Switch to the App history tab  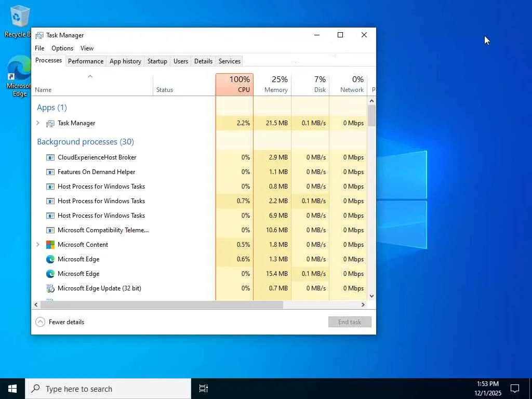pyautogui.click(x=125, y=61)
